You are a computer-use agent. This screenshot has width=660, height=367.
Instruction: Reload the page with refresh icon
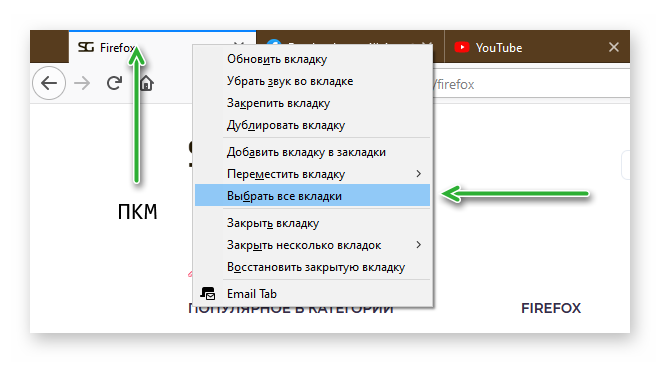tap(114, 83)
